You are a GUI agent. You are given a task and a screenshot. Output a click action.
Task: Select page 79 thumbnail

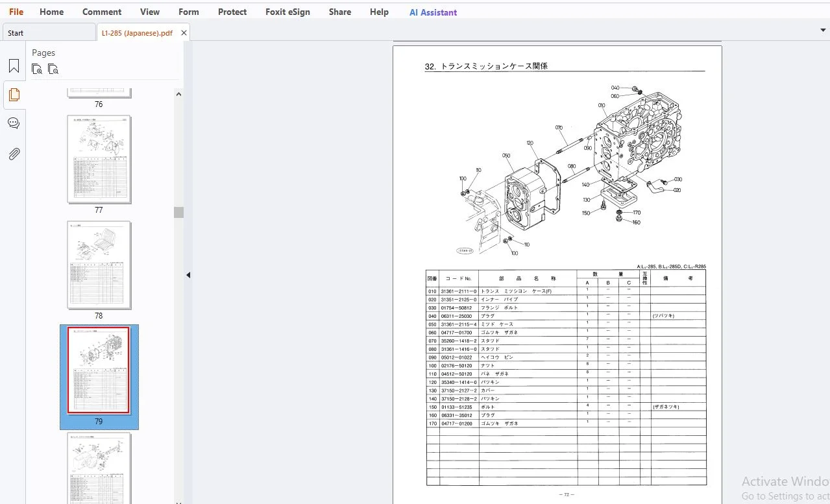[x=99, y=370]
